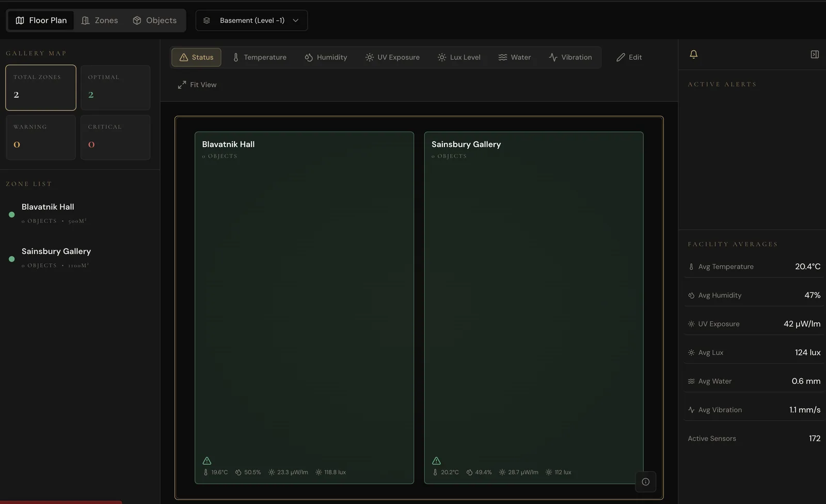Viewport: 826px width, 504px height.
Task: Click the status triangle icon in Blavatnik Hall
Action: (207, 461)
